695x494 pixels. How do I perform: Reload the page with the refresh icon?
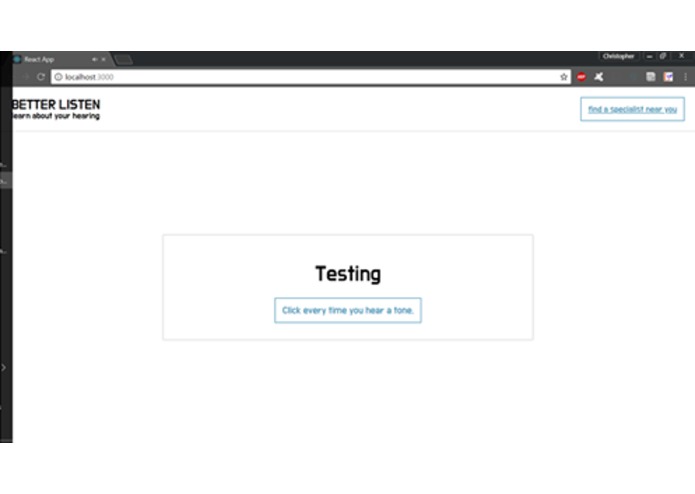coord(41,77)
